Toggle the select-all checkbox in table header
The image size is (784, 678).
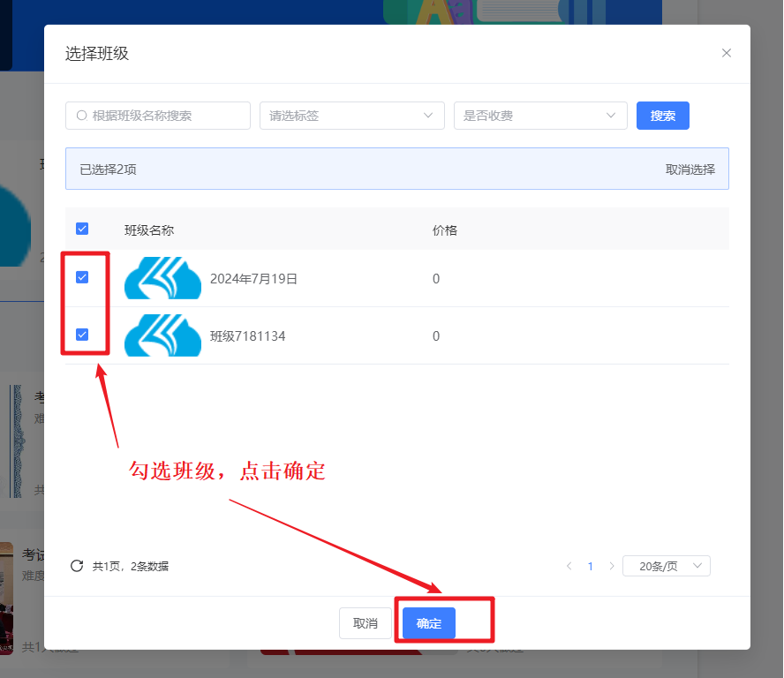[x=82, y=229]
